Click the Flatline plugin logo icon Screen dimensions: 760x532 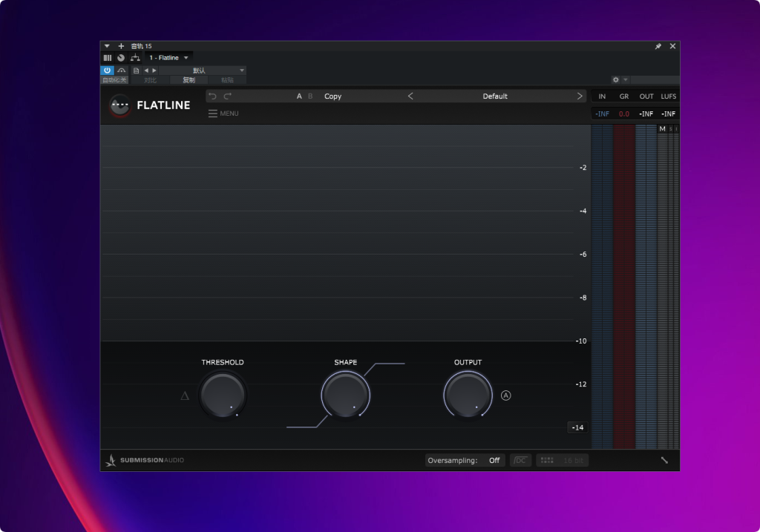[119, 105]
